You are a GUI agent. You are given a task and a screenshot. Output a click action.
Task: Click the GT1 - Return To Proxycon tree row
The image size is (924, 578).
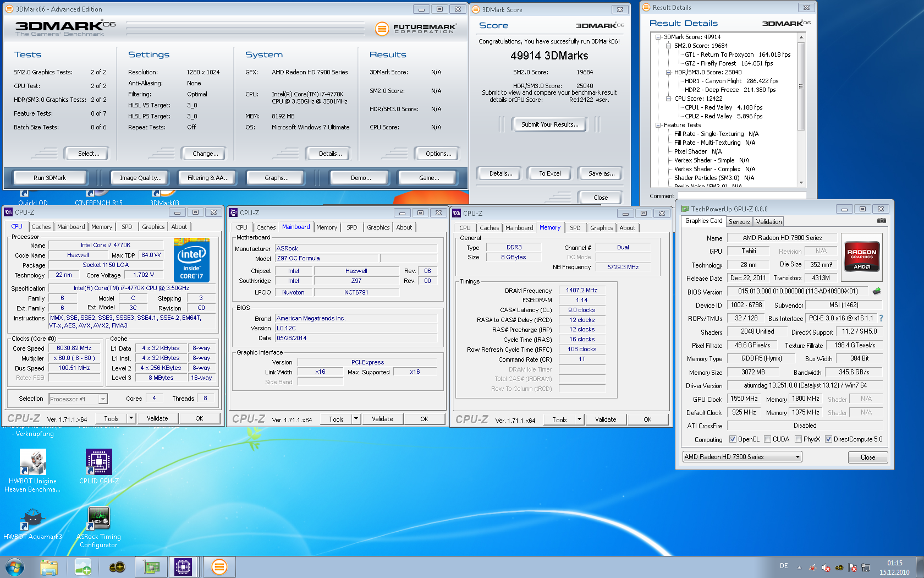click(738, 54)
